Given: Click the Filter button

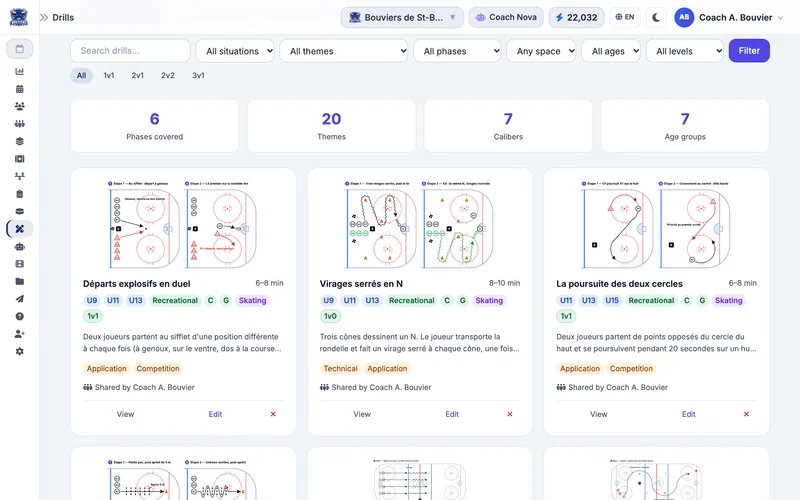Looking at the screenshot, I should point(749,51).
